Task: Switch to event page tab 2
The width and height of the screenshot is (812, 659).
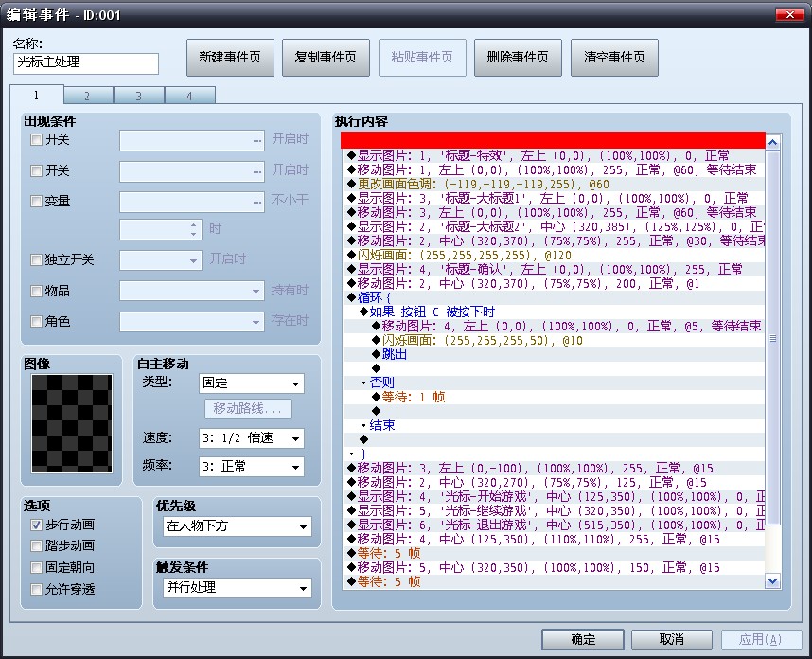Action: pos(88,96)
